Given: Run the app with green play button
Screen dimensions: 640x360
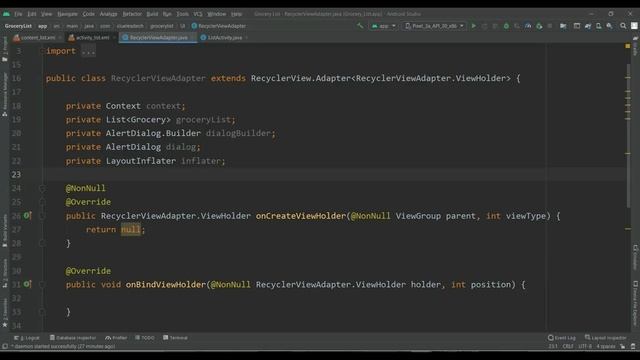Looking at the screenshot, I should 473,26.
